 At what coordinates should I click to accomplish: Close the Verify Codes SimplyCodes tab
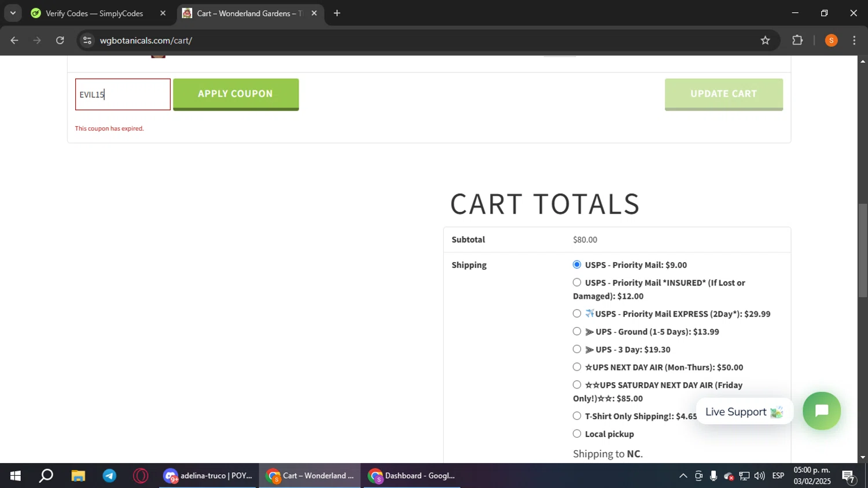(163, 13)
